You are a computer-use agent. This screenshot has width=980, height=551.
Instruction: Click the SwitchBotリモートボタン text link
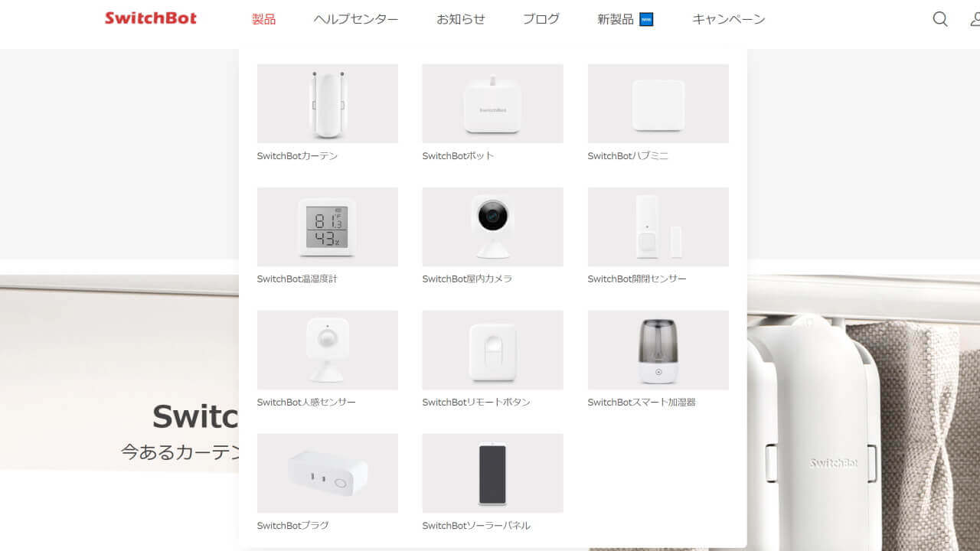[476, 403]
